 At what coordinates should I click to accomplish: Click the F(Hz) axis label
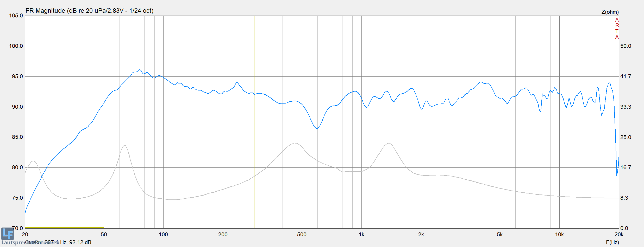612,242
